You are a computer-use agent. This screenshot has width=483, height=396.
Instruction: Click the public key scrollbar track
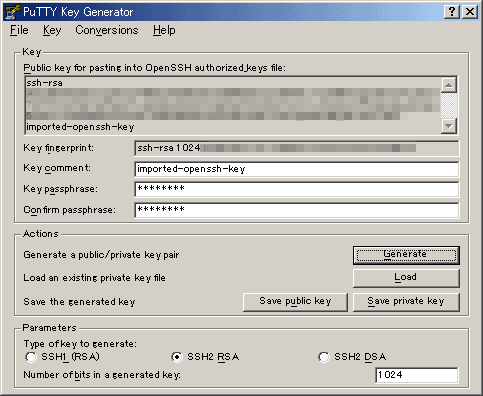(x=449, y=106)
